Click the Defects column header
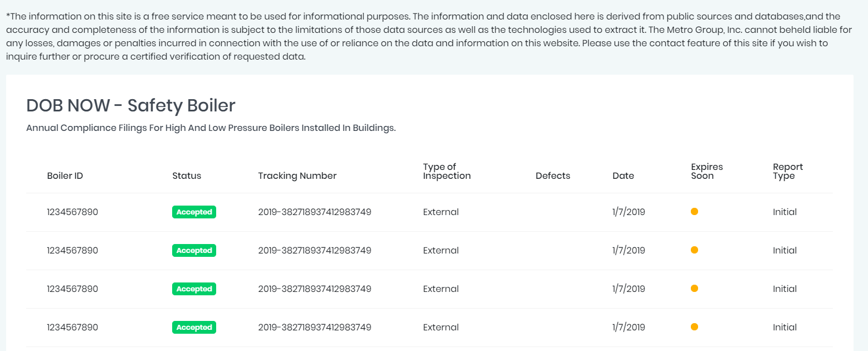The width and height of the screenshot is (868, 351). (x=553, y=175)
